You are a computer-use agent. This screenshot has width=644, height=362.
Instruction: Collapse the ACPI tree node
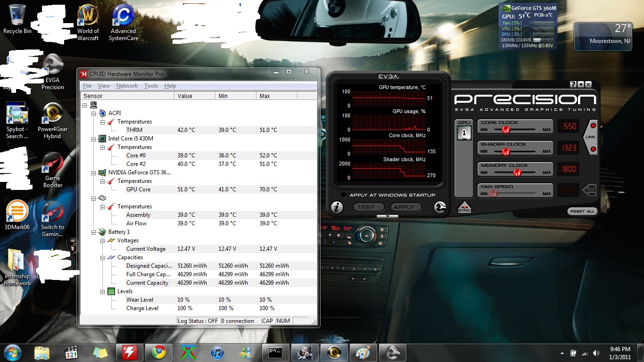(x=93, y=113)
